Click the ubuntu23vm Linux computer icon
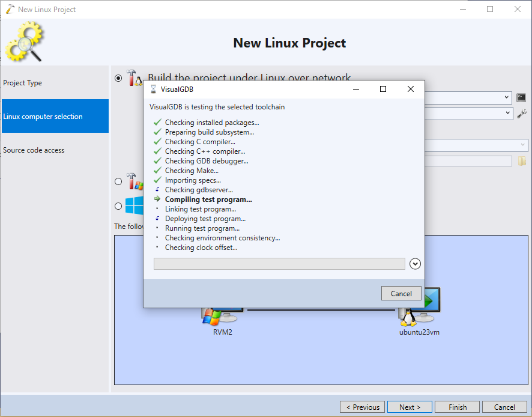 click(x=419, y=307)
